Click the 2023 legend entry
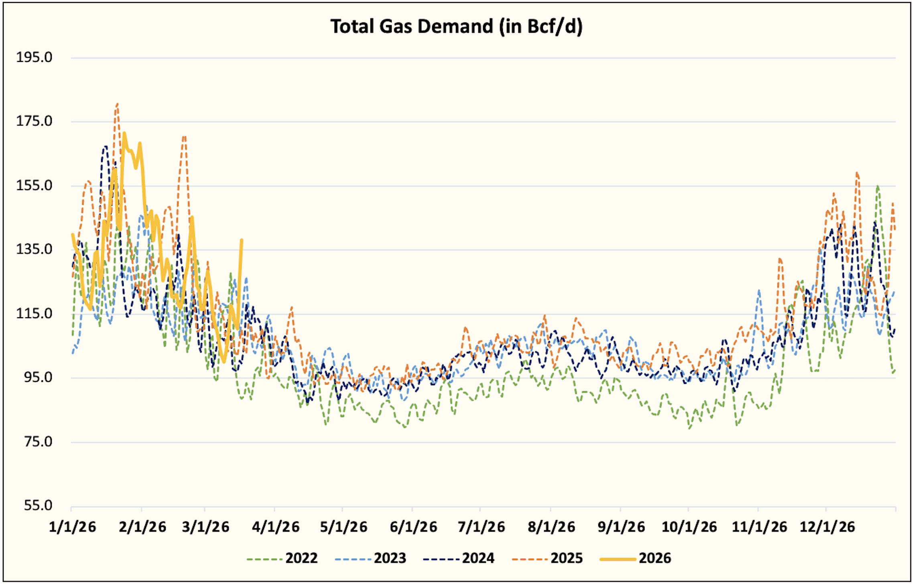This screenshot has height=588, width=919. pos(390,559)
